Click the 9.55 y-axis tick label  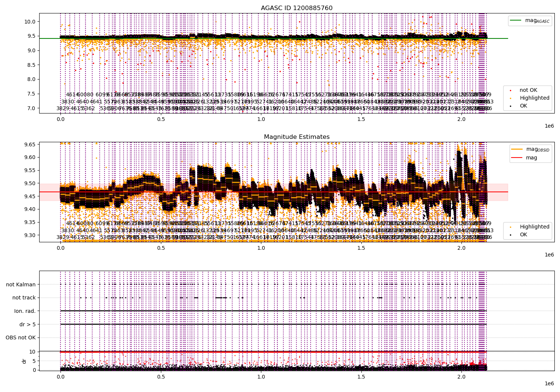(29, 170)
